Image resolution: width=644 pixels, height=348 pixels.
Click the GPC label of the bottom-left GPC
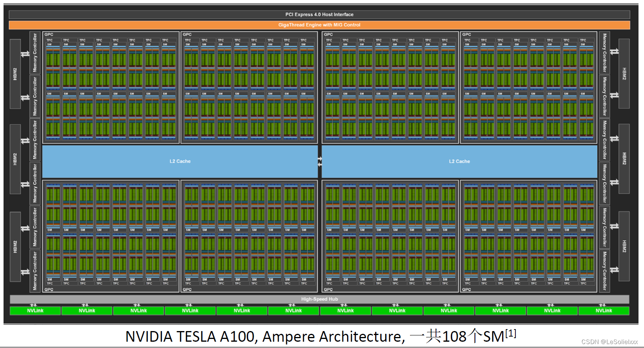(x=49, y=289)
